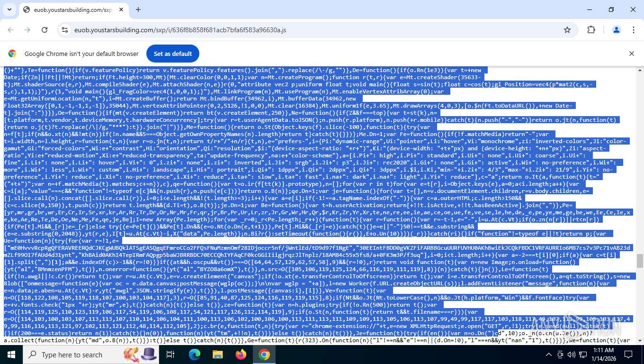Open the tab search dropdown arrow
The image size is (644, 364).
(x=9, y=9)
